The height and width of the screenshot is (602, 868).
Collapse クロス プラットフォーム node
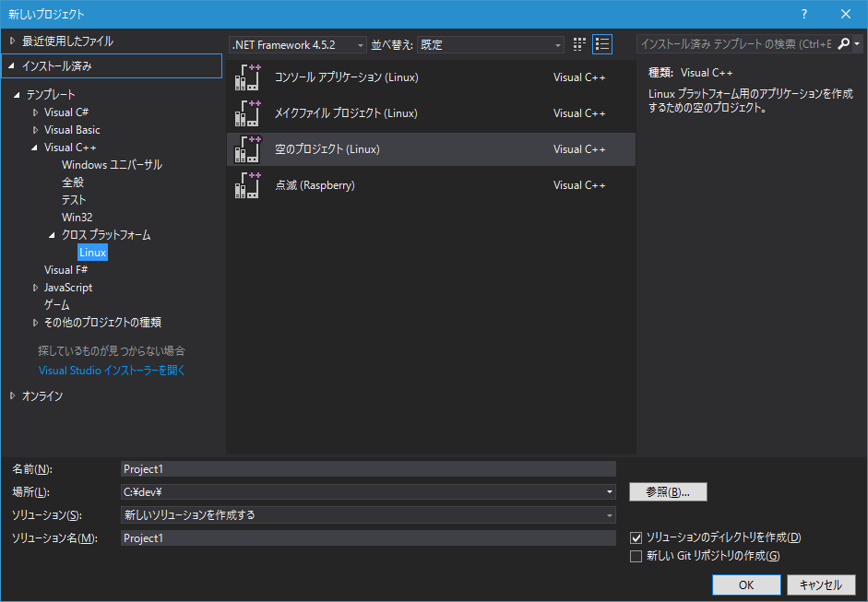pyautogui.click(x=53, y=235)
